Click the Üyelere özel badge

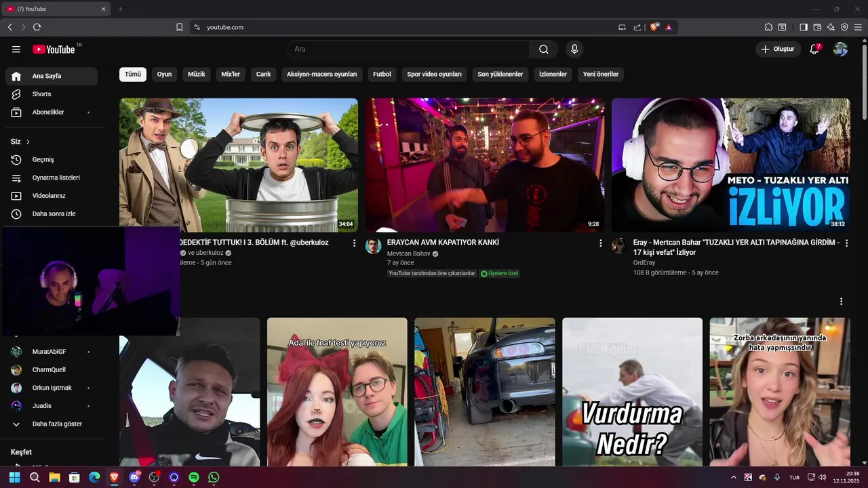tap(499, 273)
